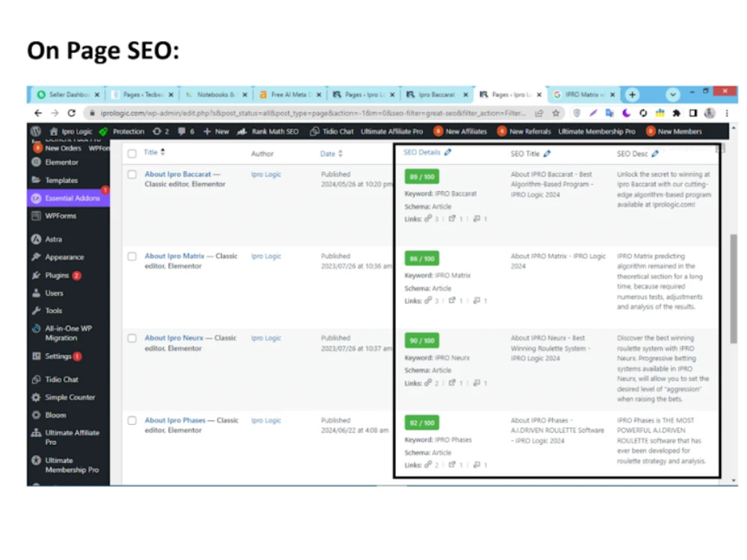Open Essential Addons menu item
Image resolution: width=747 pixels, height=560 pixels.
(x=68, y=198)
